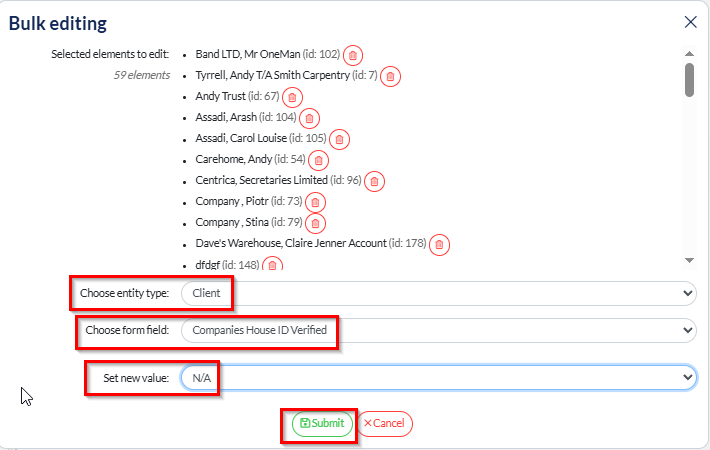
Task: Remove Company, Stina from the list
Action: pyautogui.click(x=315, y=223)
